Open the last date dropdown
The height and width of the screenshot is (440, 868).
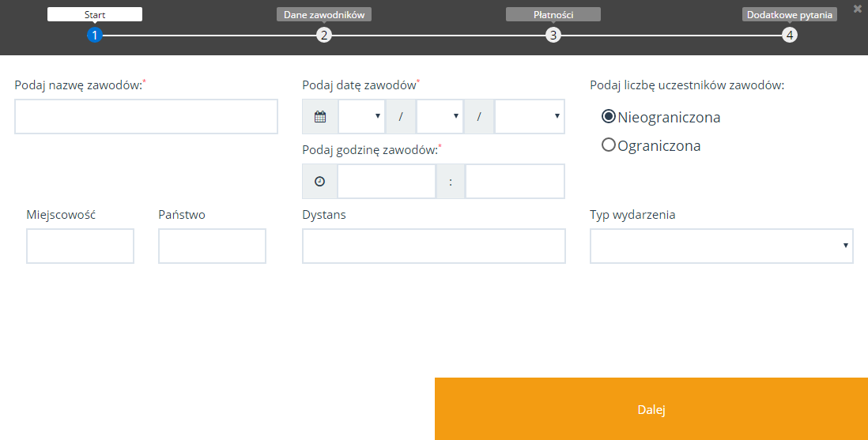[x=529, y=117]
